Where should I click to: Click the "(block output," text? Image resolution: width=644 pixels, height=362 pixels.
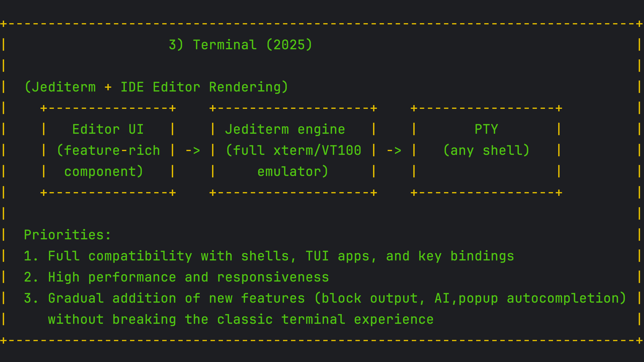[369, 298]
